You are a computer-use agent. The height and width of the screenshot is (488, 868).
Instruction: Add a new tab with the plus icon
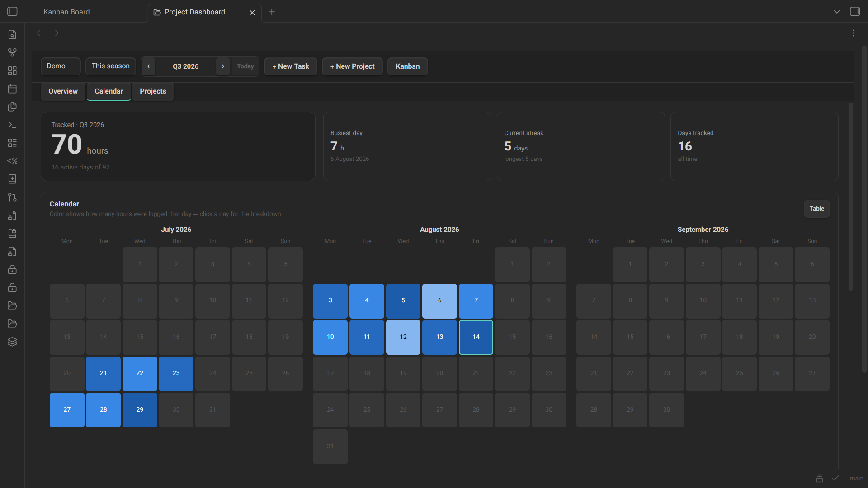[x=272, y=12]
